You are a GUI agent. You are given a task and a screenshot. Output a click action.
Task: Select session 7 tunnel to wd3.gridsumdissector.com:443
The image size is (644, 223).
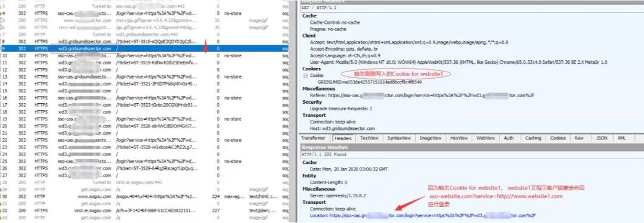[144, 35]
